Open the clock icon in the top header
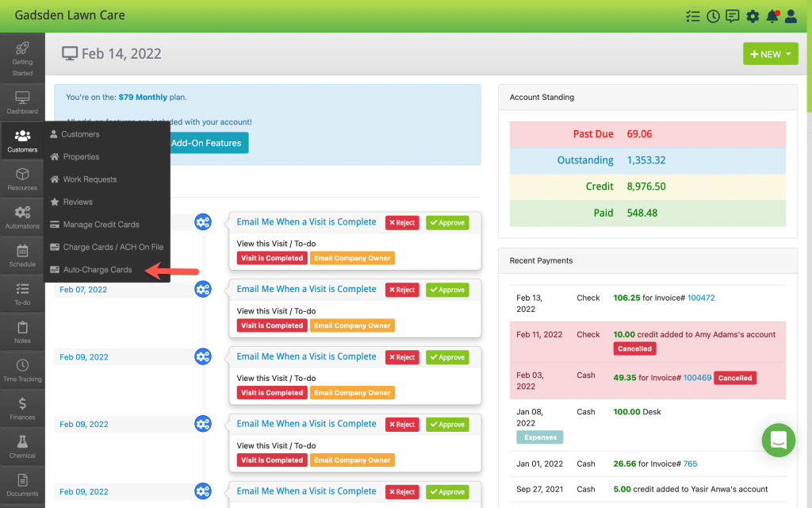The width and height of the screenshot is (812, 508). (713, 16)
